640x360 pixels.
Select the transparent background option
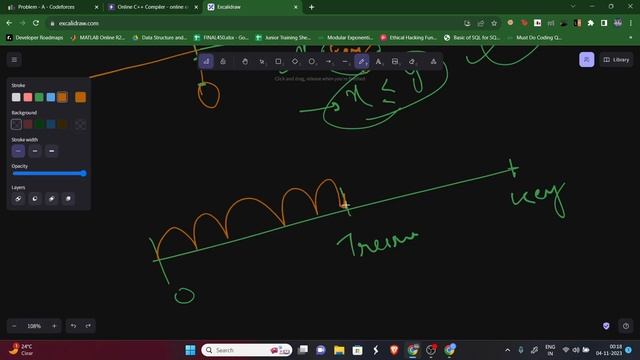(x=16, y=124)
